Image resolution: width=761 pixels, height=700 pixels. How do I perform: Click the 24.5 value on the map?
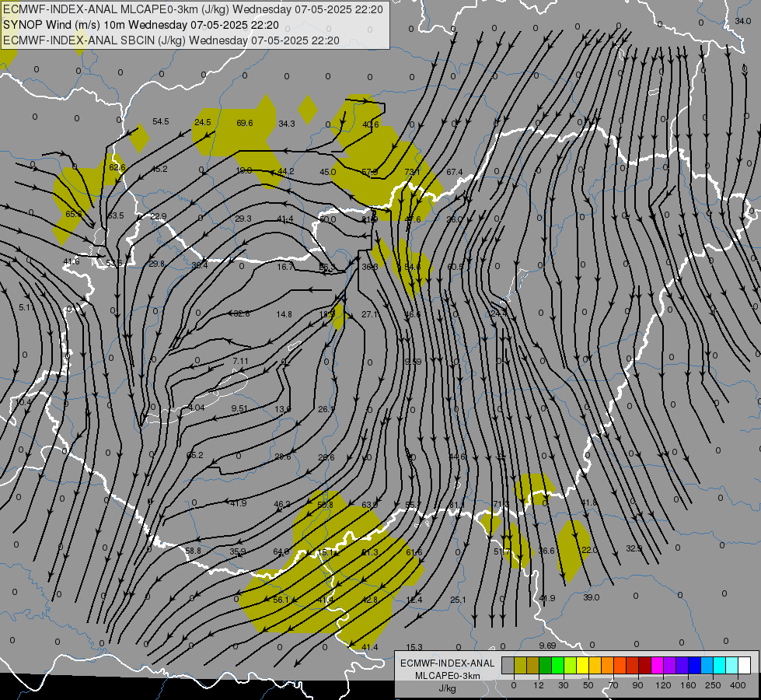pos(202,122)
